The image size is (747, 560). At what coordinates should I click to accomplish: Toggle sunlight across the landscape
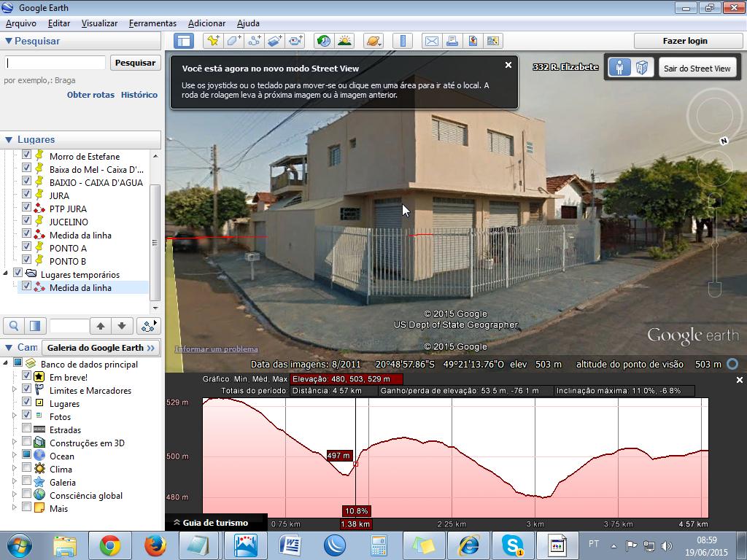pos(344,41)
